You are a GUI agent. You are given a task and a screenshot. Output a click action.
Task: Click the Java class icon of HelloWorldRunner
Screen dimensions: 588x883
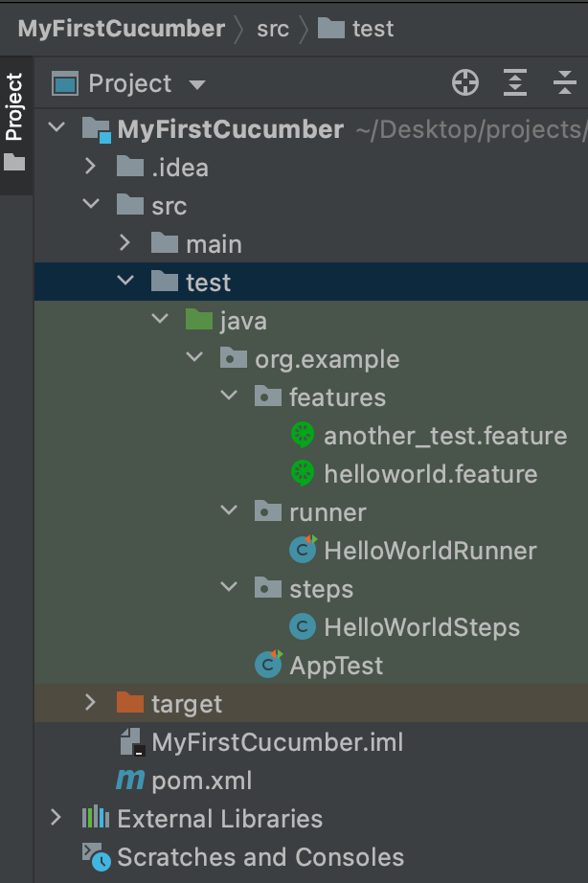coord(302,551)
